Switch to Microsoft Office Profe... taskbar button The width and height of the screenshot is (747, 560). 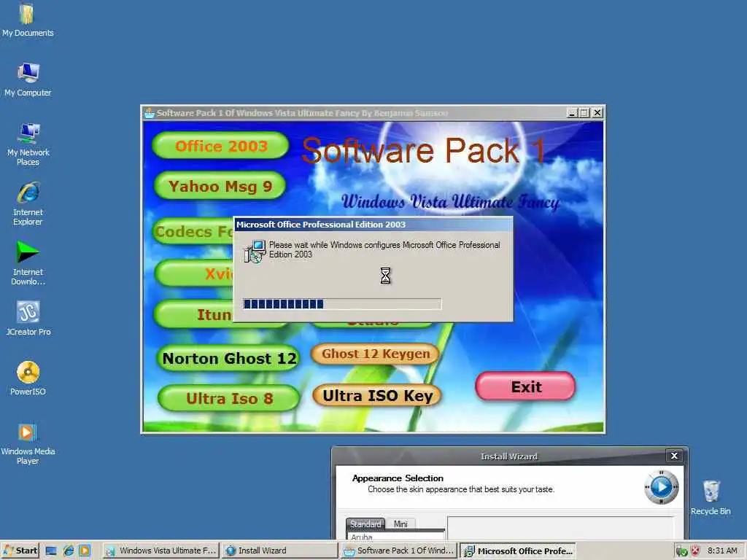519,551
